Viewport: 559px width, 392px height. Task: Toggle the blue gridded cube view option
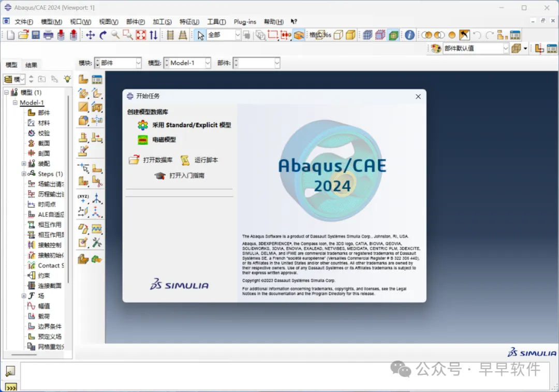click(x=367, y=35)
